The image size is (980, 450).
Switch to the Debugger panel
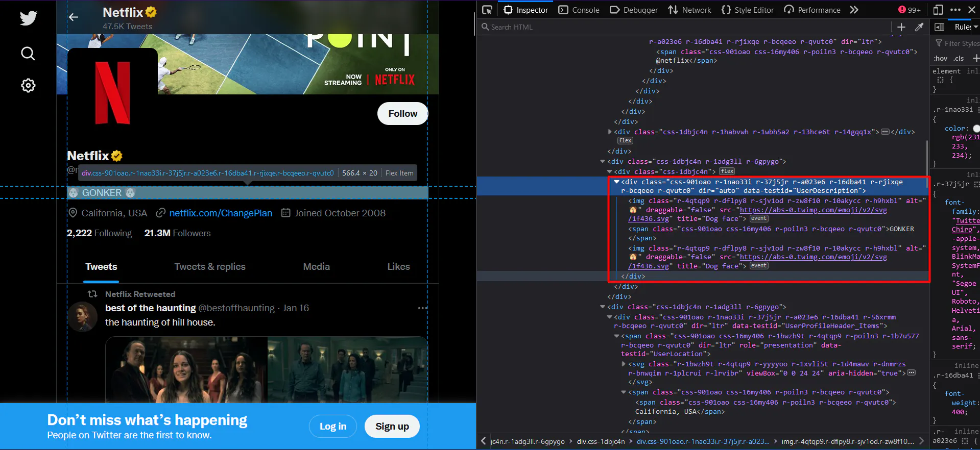pyautogui.click(x=634, y=10)
